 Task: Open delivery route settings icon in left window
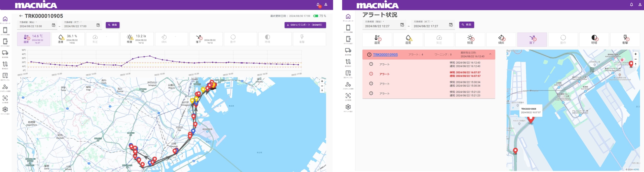(5, 64)
